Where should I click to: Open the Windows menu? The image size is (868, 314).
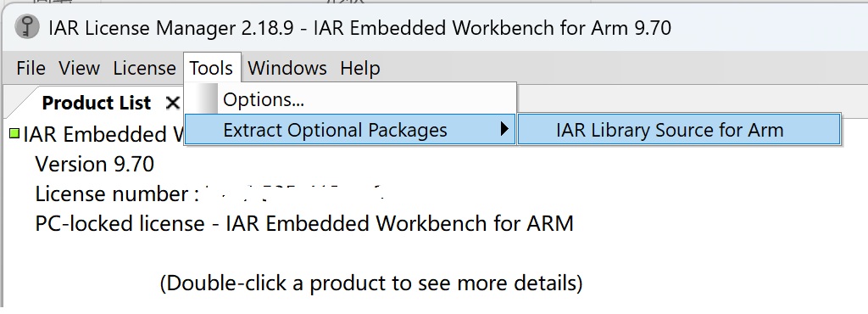point(287,68)
